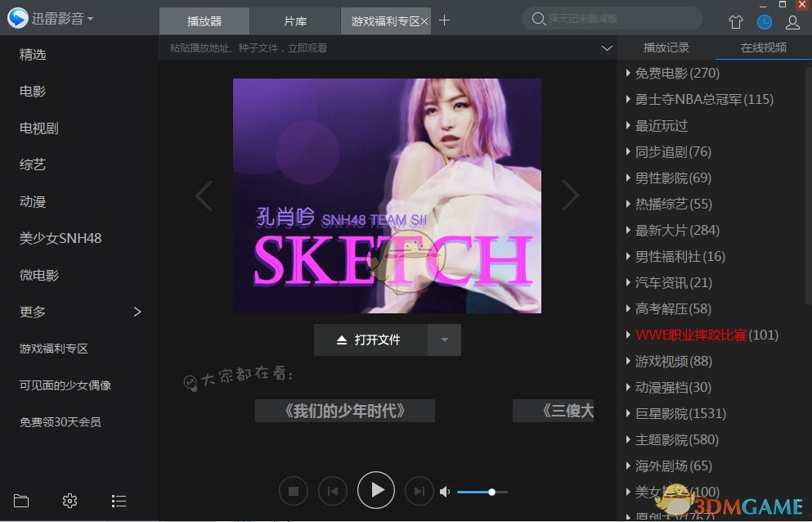Click the user account icon
Viewport: 812px width, 522px height.
point(792,22)
